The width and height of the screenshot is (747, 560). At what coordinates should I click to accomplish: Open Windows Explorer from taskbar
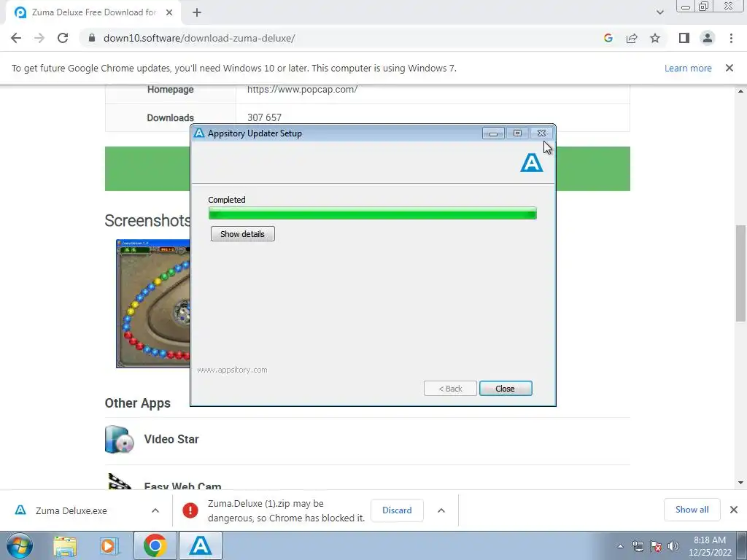click(65, 545)
